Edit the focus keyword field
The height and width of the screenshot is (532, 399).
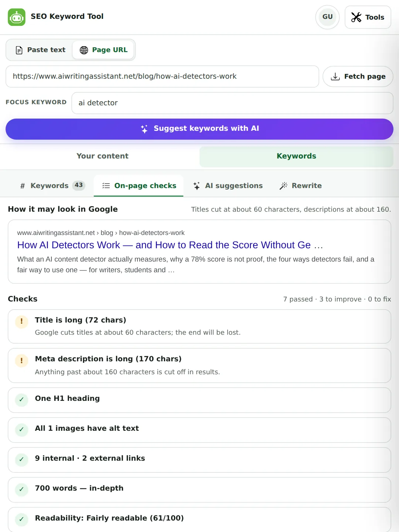point(232,103)
